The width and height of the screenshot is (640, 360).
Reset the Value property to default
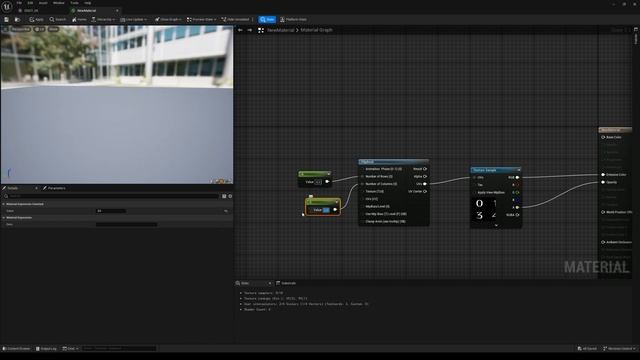point(226,211)
